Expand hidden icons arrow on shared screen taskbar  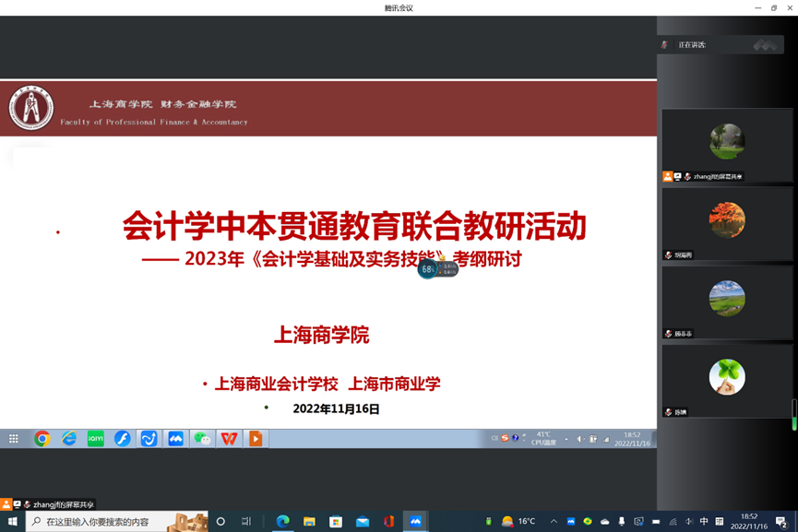pyautogui.click(x=566, y=438)
